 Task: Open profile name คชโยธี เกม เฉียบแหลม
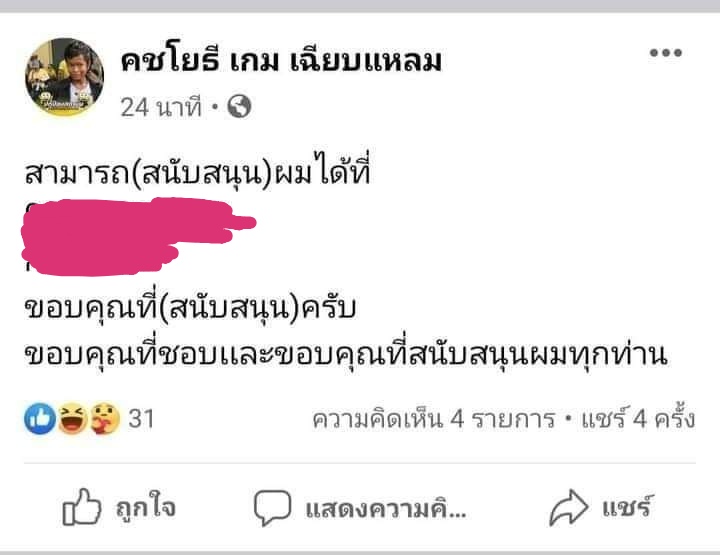click(281, 61)
